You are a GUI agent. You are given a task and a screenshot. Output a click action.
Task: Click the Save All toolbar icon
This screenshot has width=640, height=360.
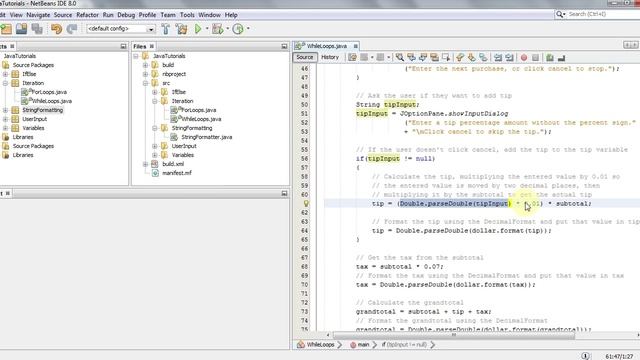(37, 29)
